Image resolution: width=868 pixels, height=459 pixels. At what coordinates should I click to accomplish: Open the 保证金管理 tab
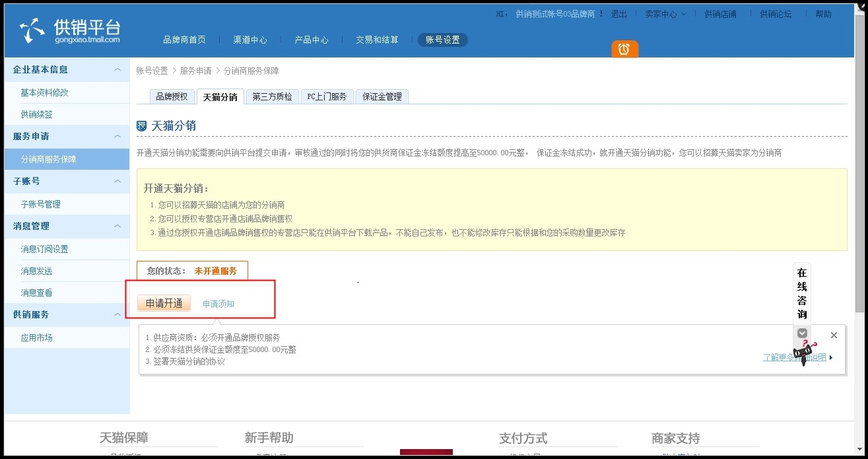point(382,96)
